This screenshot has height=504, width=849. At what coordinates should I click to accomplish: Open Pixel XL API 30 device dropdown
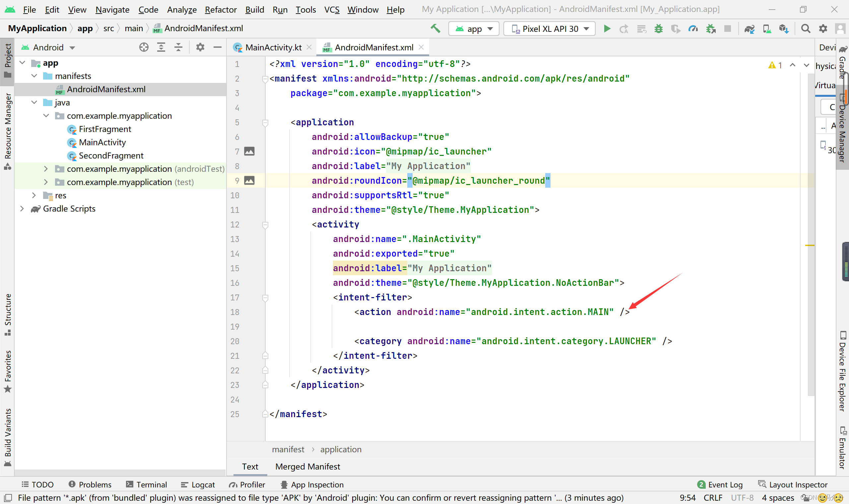coord(549,29)
